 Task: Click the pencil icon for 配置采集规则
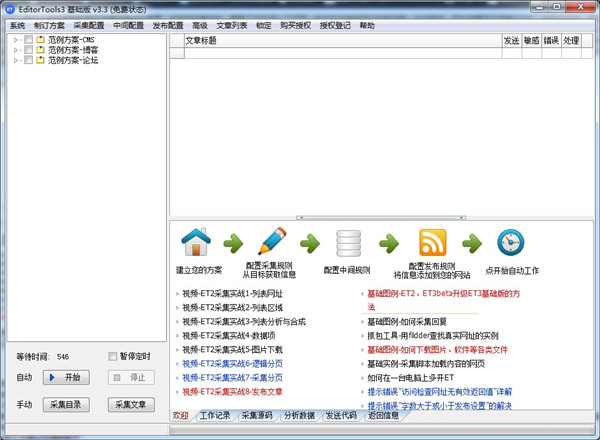272,241
